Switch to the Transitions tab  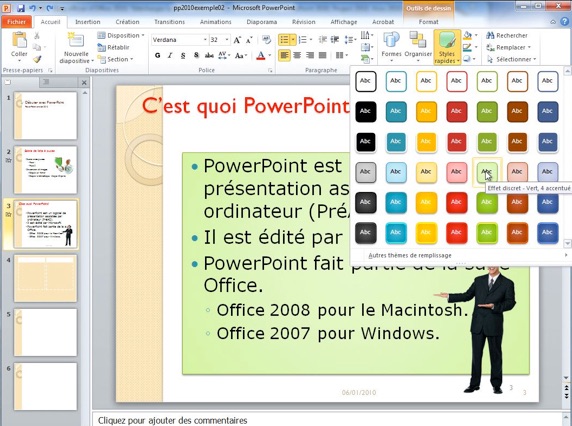169,22
